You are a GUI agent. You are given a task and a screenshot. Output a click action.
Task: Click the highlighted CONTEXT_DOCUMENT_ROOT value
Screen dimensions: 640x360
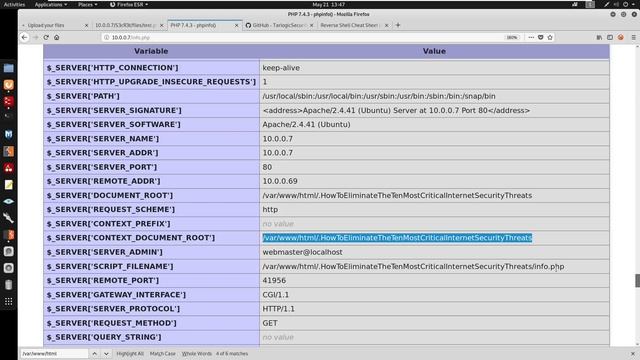(x=397, y=238)
